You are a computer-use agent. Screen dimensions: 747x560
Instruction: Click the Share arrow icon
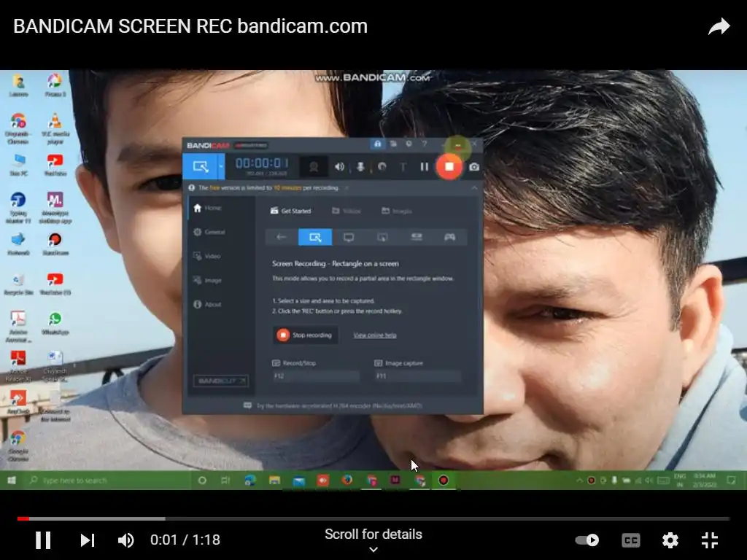(x=719, y=27)
